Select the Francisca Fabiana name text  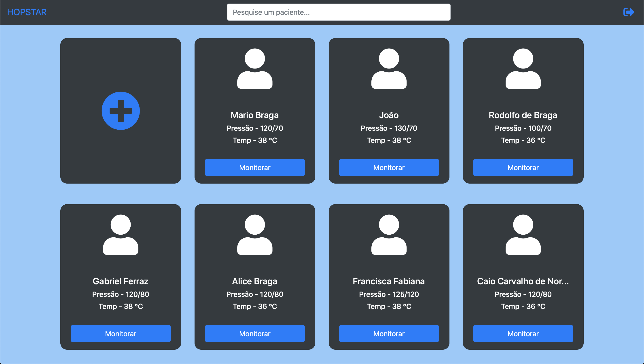click(388, 281)
